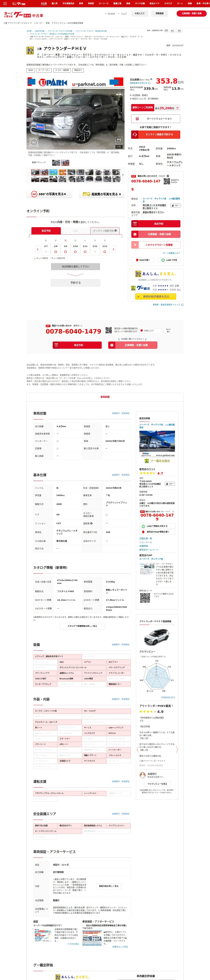Viewport: 210px width, 980px height.
Task: Advance the main car photo with right arrow
Action: 121,113
